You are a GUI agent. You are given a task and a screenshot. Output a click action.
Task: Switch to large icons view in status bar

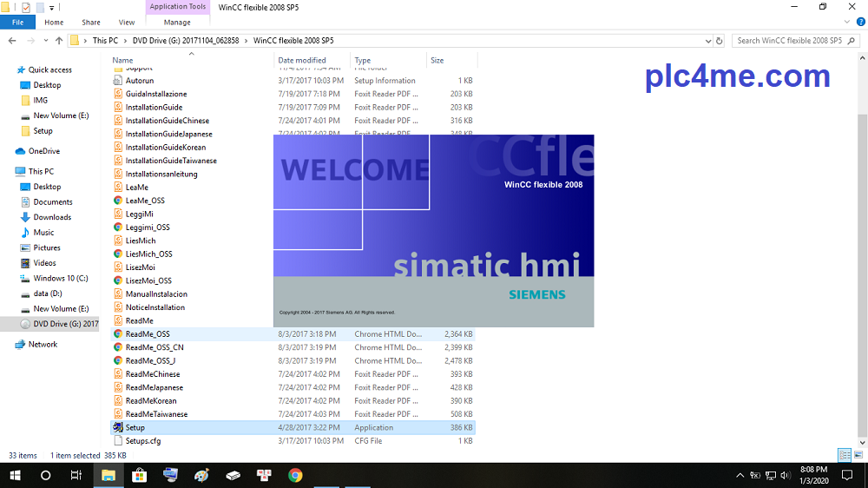858,455
